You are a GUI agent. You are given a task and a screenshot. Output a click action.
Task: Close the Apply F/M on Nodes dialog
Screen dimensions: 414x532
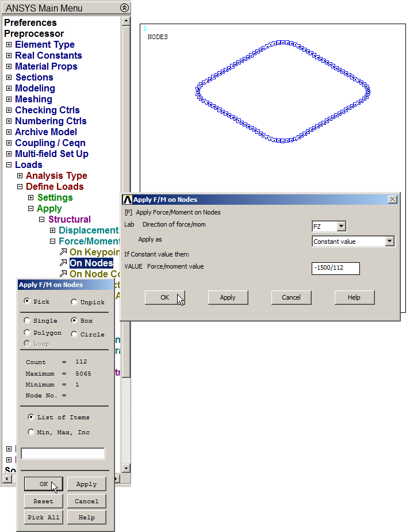(x=393, y=200)
